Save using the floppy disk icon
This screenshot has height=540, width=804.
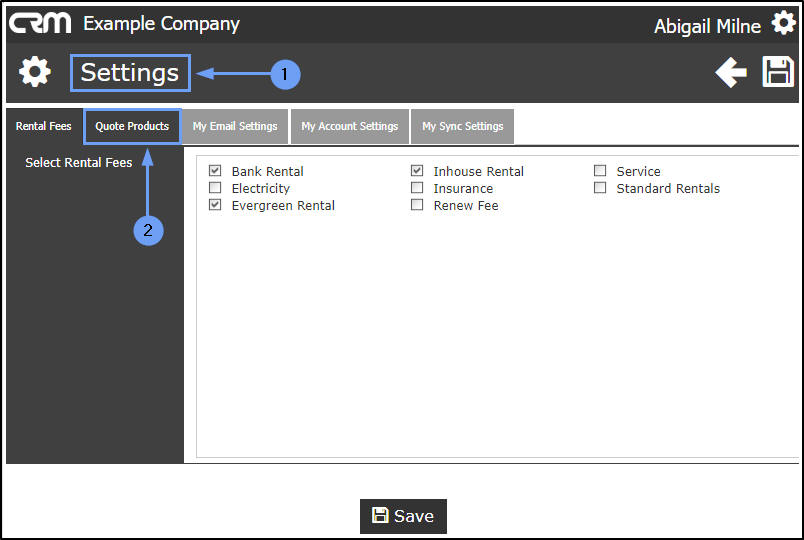click(x=778, y=72)
